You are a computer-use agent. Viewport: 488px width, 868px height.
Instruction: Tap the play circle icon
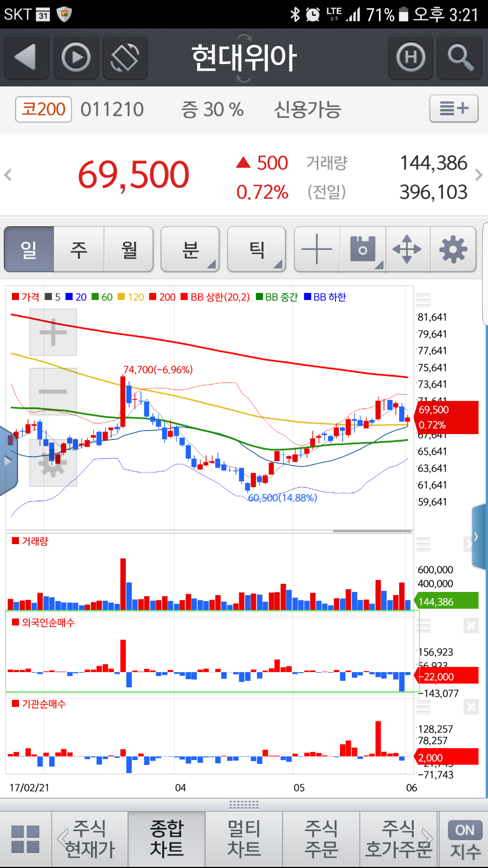tap(76, 57)
